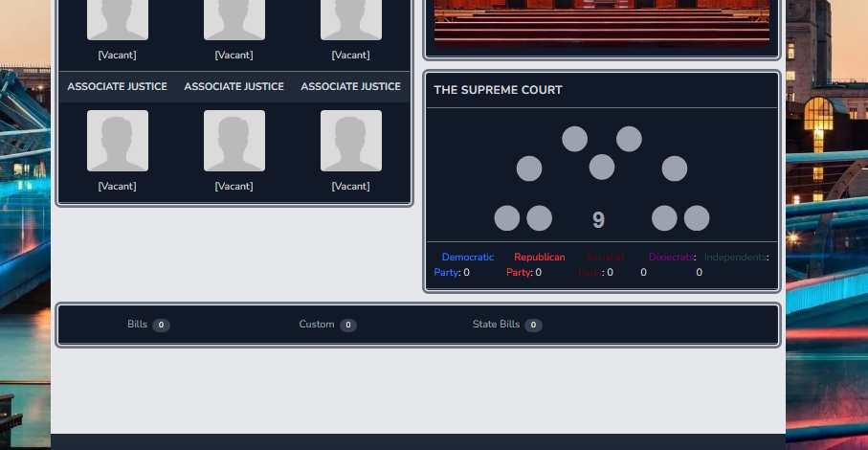Click the bottom-left outermost seat dot
This screenshot has height=450, width=868.
(x=507, y=218)
